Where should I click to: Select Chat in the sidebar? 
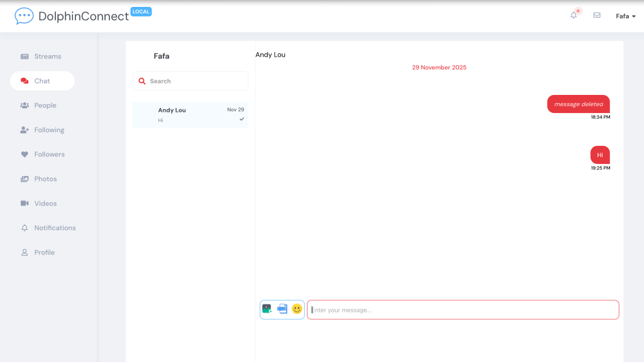coord(42,81)
